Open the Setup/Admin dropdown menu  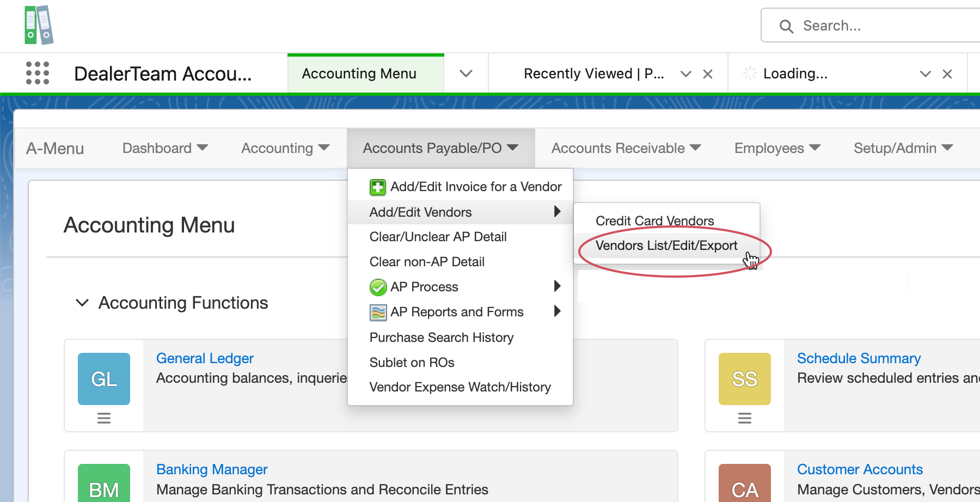coord(903,148)
